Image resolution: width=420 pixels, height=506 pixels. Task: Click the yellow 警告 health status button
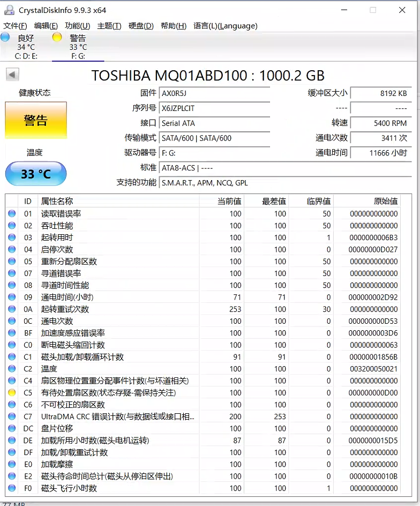[x=36, y=121]
